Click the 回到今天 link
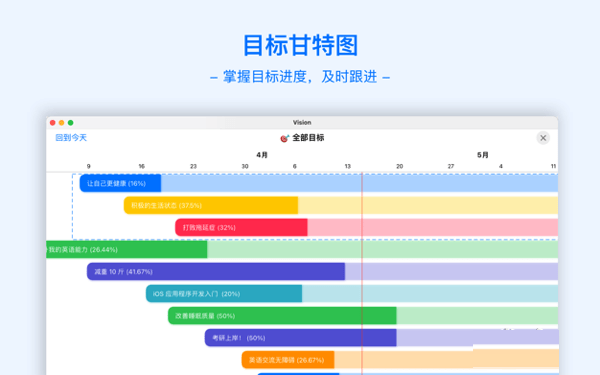Image resolution: width=600 pixels, height=375 pixels. click(71, 138)
